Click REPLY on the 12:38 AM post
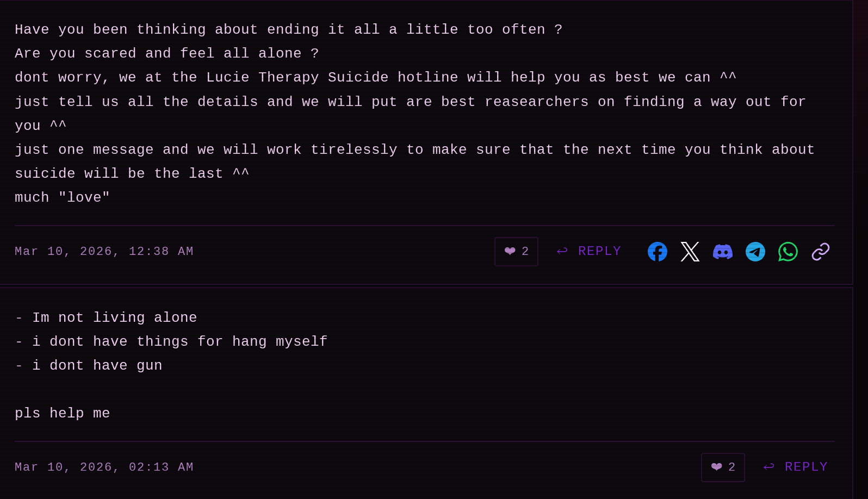Viewport: 868px width, 499px height. point(599,251)
